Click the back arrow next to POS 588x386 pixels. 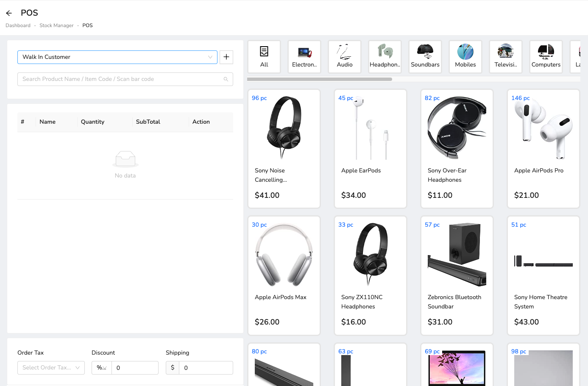click(9, 13)
